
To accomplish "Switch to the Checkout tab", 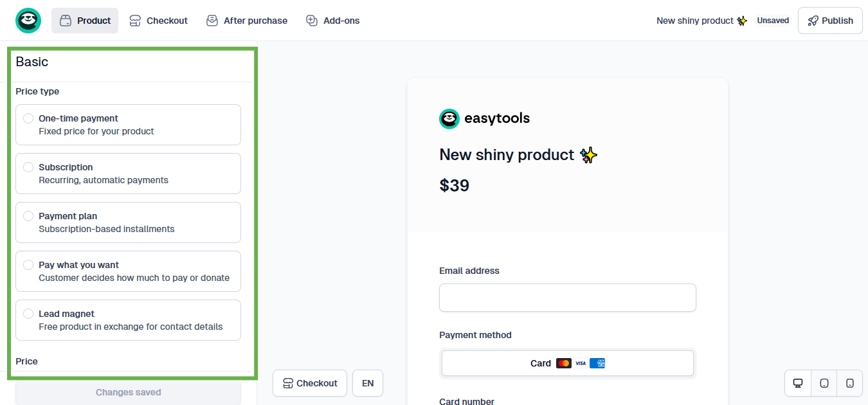I will tap(158, 20).
